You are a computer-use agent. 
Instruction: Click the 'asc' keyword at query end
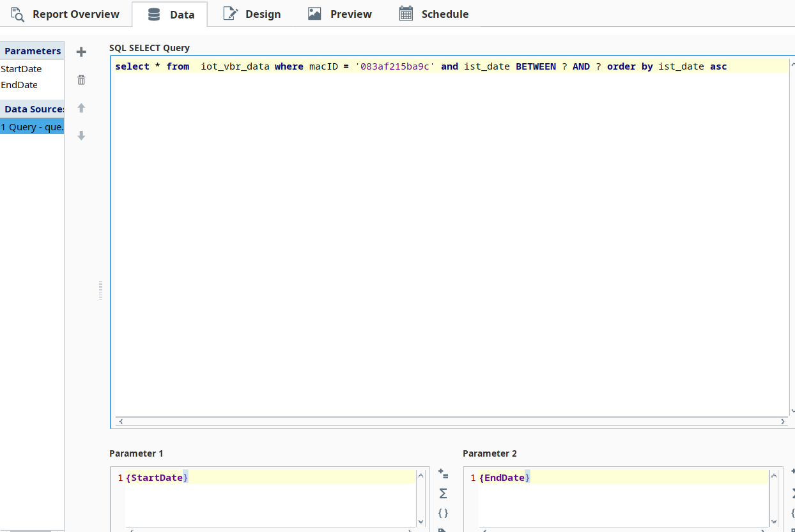718,66
